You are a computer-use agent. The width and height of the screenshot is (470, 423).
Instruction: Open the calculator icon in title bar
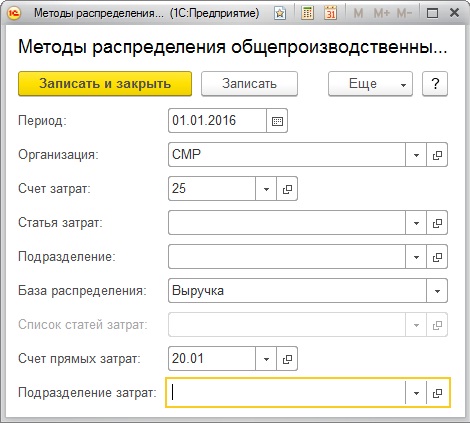point(307,13)
